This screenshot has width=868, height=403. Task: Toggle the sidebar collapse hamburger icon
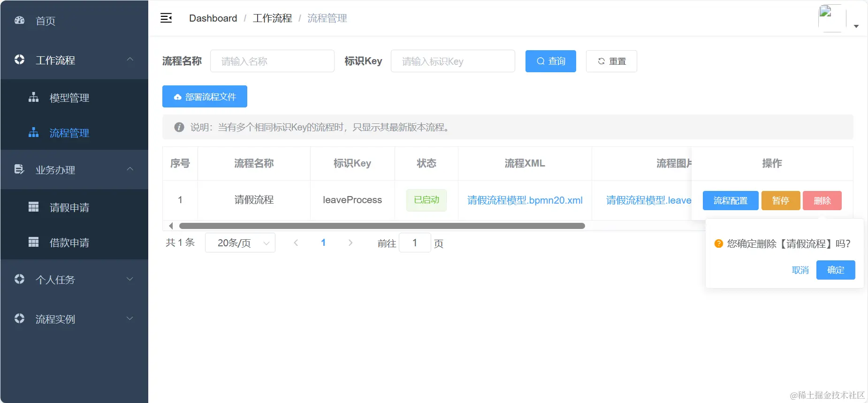[x=166, y=18]
